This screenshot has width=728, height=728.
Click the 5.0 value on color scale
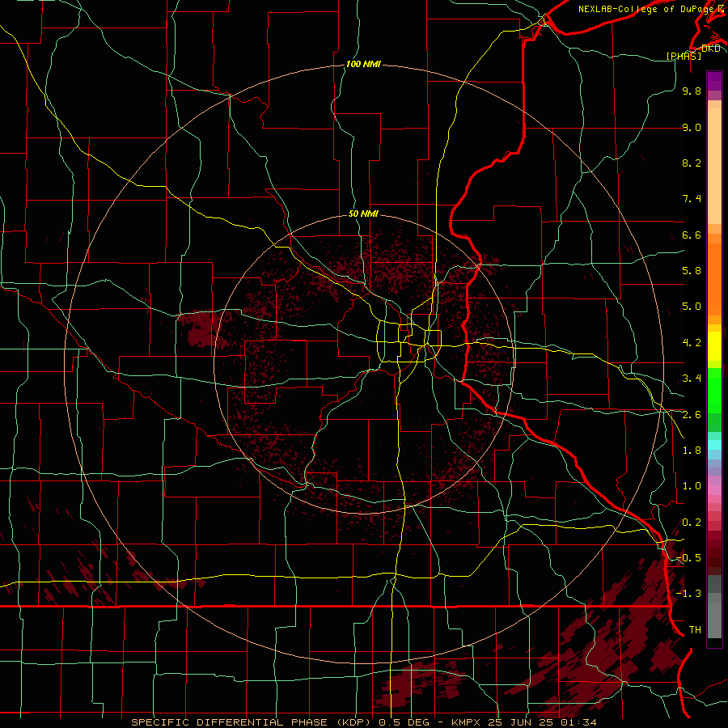(692, 307)
